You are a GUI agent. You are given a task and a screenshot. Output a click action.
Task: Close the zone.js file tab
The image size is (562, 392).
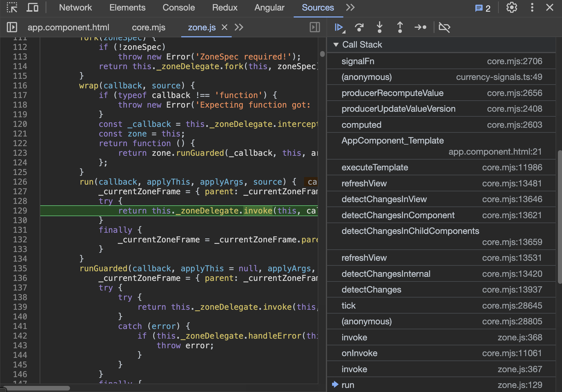tap(224, 27)
